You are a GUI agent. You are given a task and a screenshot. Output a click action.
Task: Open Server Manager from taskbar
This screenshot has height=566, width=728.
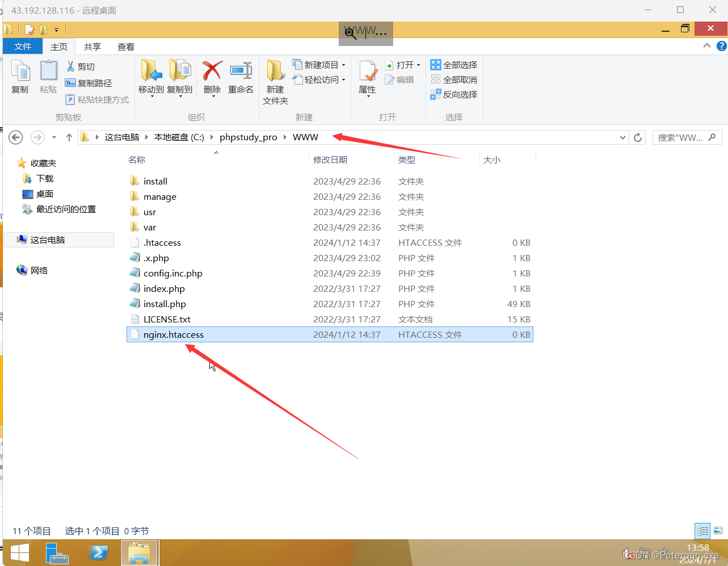(57, 553)
